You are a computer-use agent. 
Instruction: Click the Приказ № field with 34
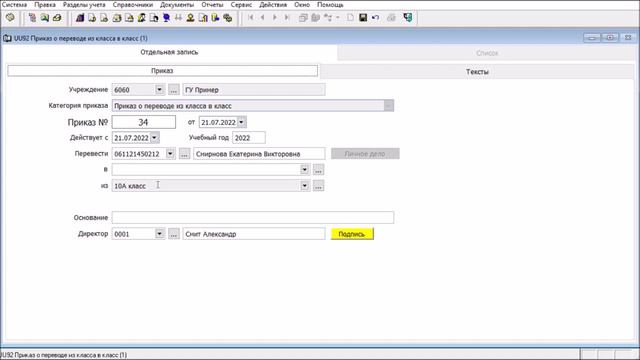coord(144,122)
